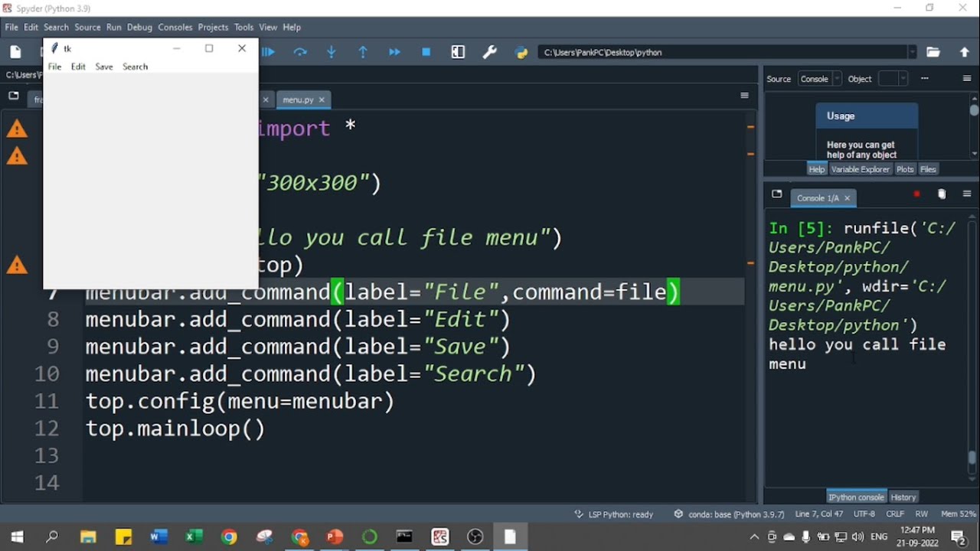Change to parent directory up-arrow icon
The height and width of the screenshot is (551, 980).
[x=965, y=52]
